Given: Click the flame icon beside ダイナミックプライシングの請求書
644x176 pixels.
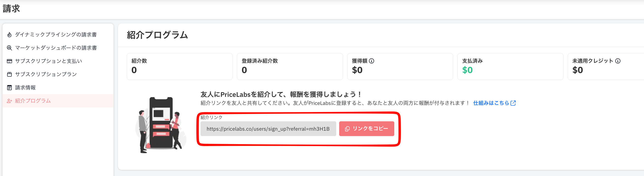Looking at the screenshot, I should (x=9, y=35).
